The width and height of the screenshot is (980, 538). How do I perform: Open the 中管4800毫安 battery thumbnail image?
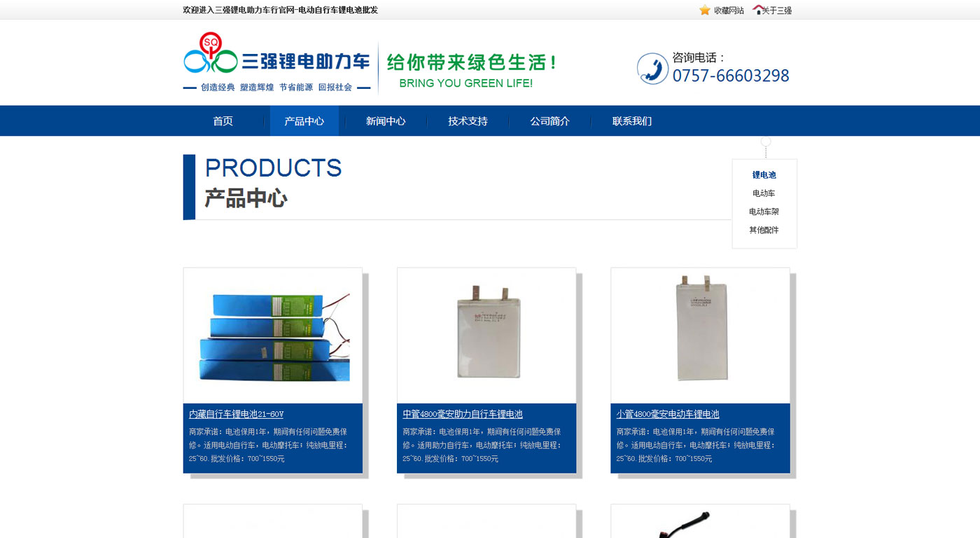coord(486,336)
